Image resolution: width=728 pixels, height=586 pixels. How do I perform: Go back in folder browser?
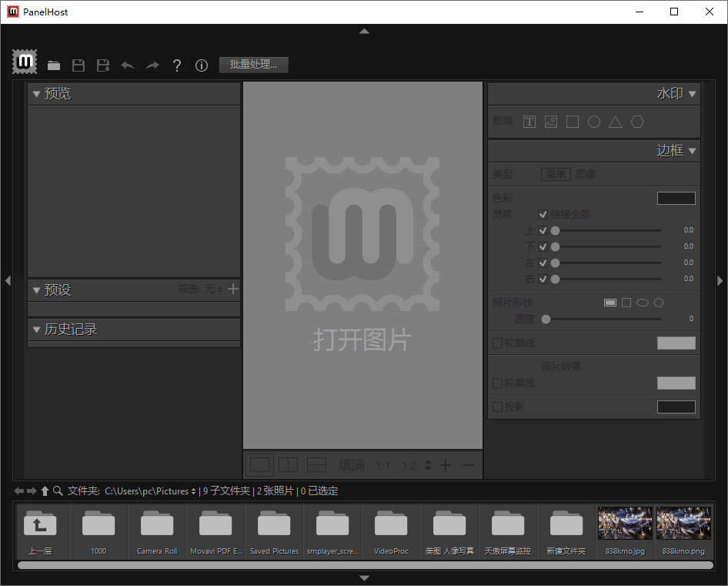pos(18,491)
